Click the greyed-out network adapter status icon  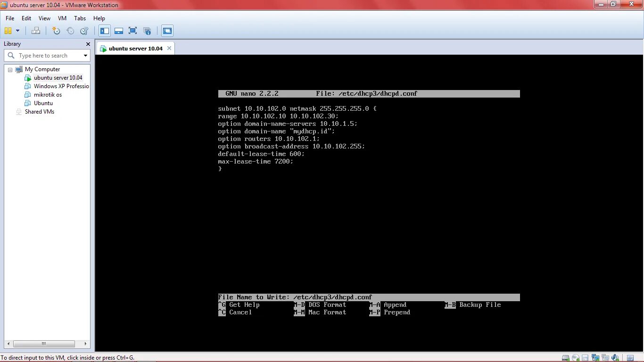click(605, 358)
